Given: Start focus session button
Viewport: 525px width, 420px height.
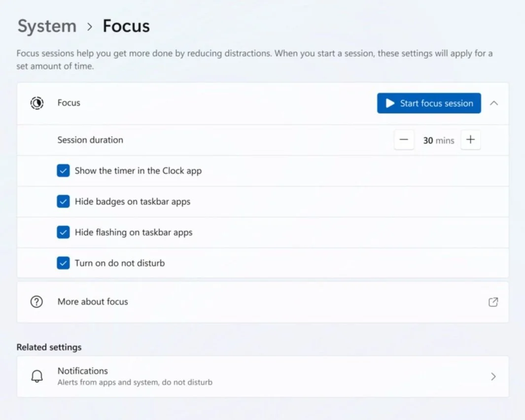Looking at the screenshot, I should point(429,103).
